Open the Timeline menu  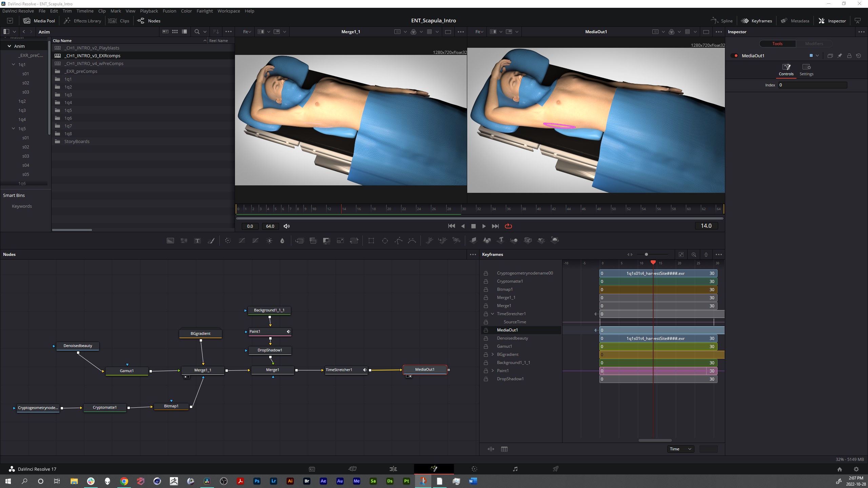click(85, 11)
